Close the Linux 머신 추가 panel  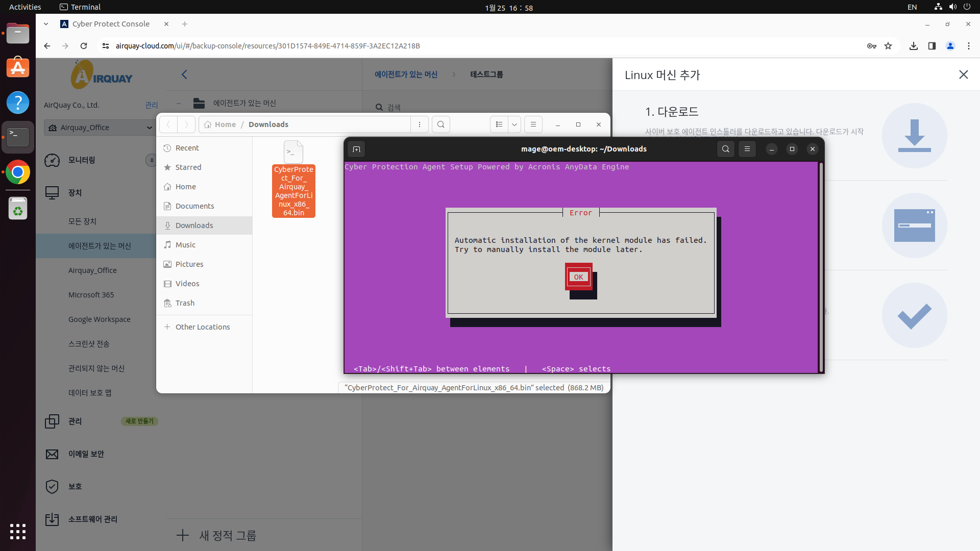pyautogui.click(x=963, y=74)
